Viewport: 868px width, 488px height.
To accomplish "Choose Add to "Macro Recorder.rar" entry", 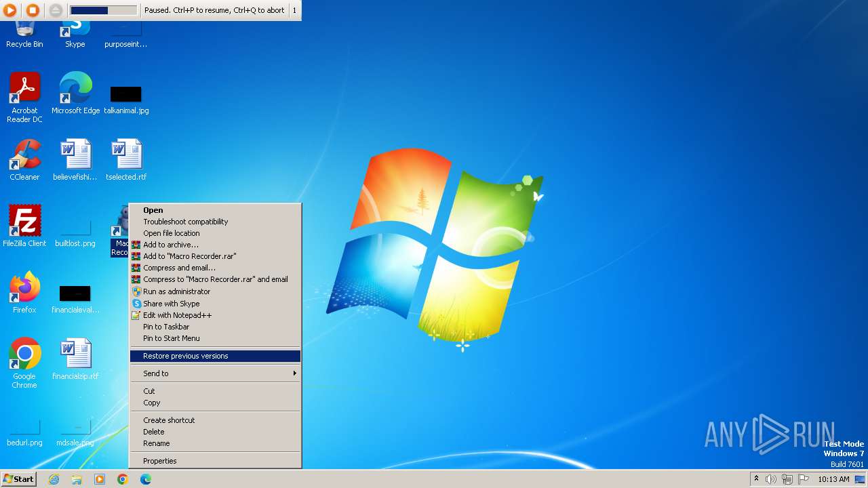I will pyautogui.click(x=215, y=256).
